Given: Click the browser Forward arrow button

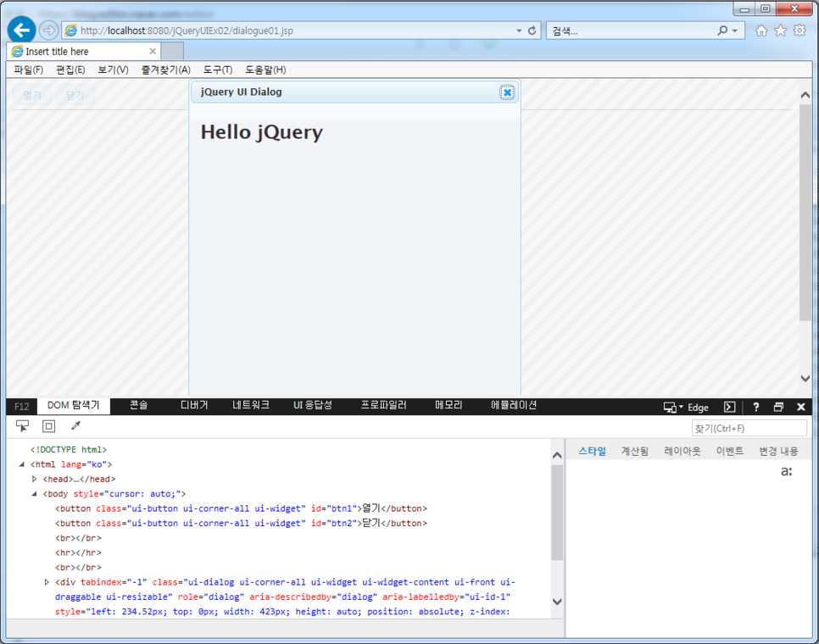Looking at the screenshot, I should 48,31.
